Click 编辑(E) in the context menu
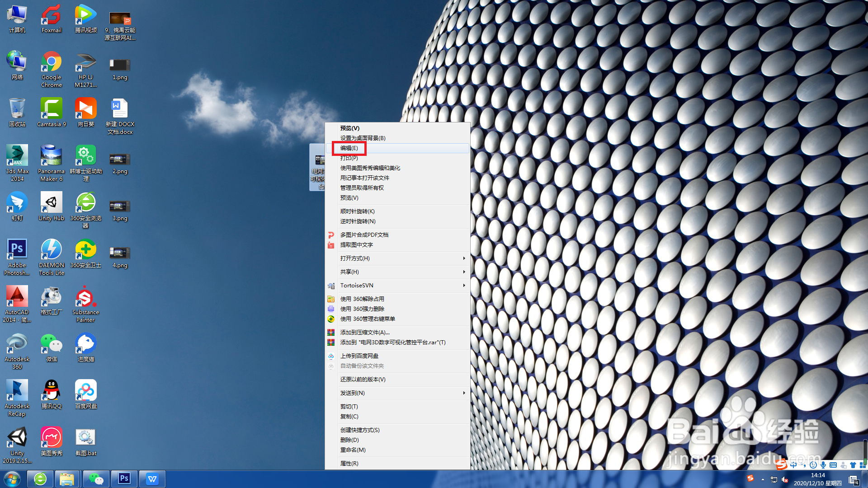The image size is (868, 488). click(x=349, y=148)
